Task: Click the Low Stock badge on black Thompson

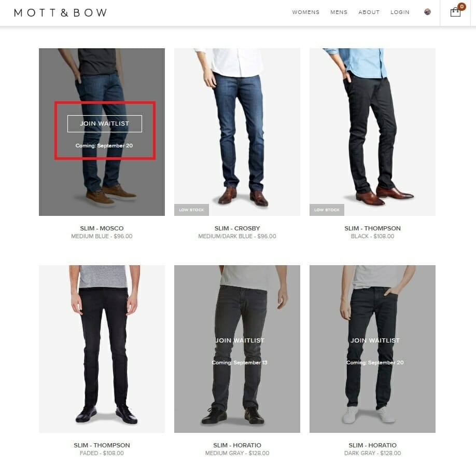Action: [x=327, y=210]
